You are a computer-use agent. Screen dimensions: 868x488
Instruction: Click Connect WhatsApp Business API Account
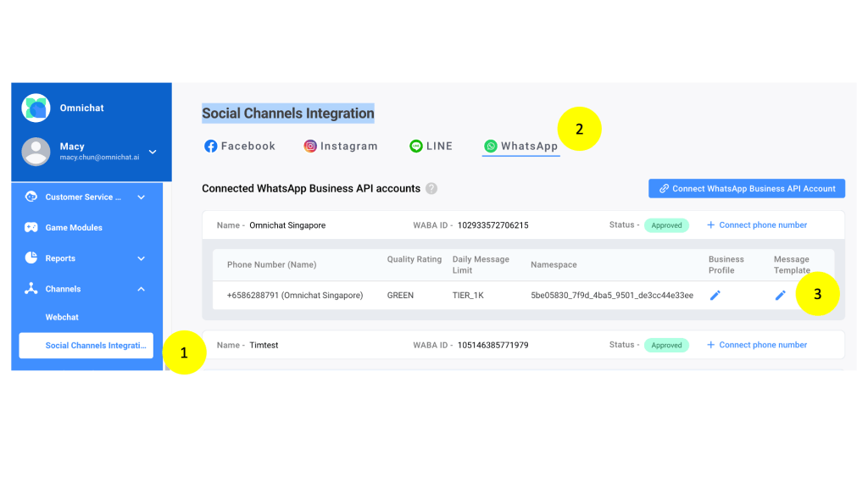746,188
